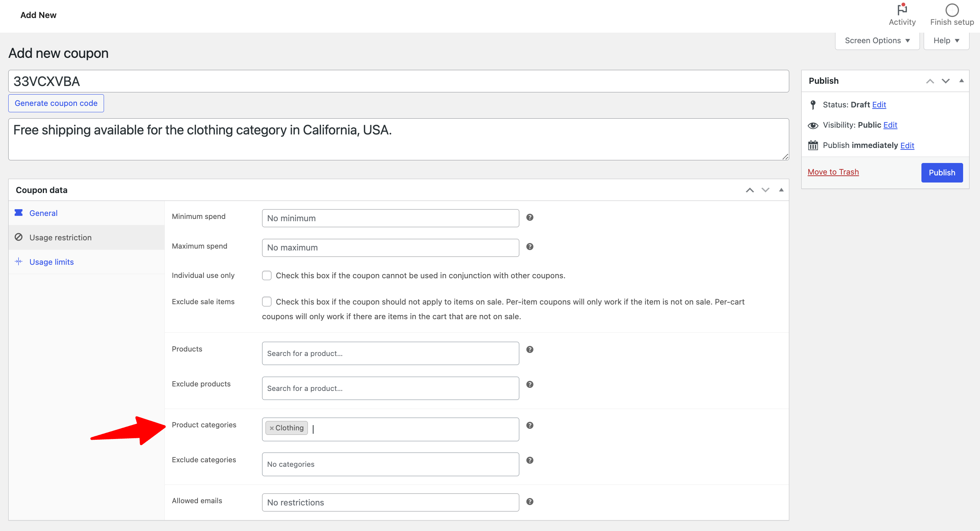Image resolution: width=980 pixels, height=531 pixels.
Task: Edit Publish immediately date
Action: coord(907,145)
